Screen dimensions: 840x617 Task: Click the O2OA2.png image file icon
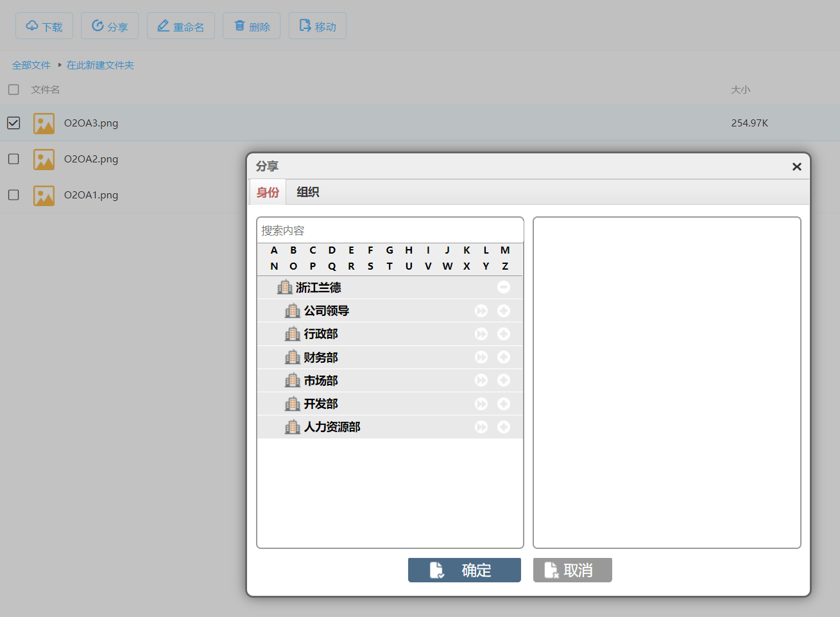click(44, 159)
